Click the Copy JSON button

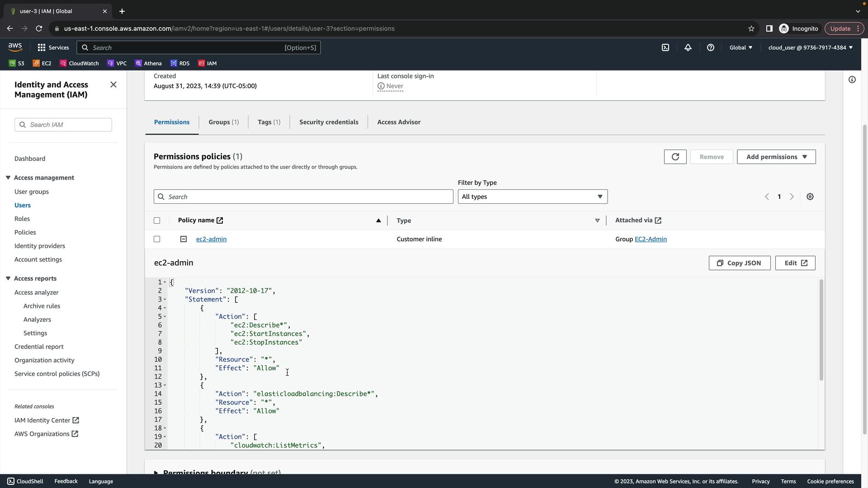[739, 263]
